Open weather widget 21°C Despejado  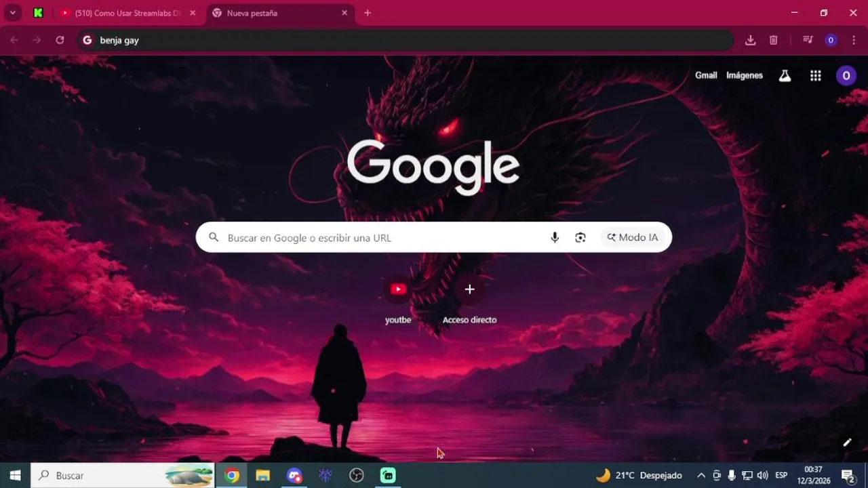pyautogui.click(x=639, y=475)
